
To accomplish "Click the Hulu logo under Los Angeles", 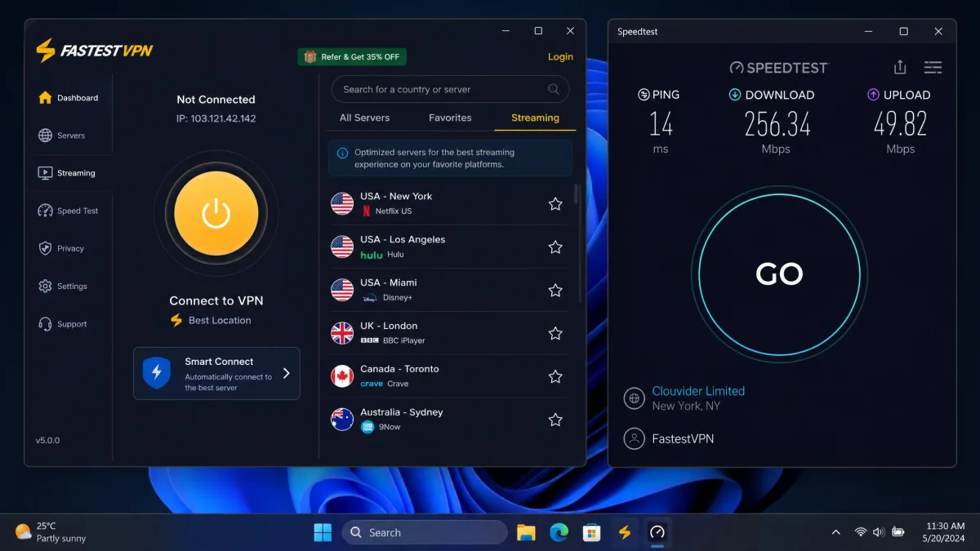I will [372, 255].
